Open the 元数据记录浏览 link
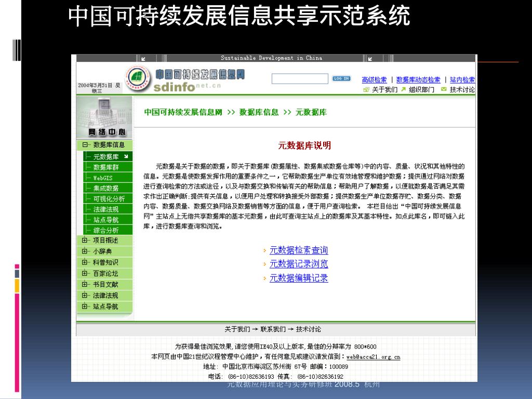Image resolution: width=532 pixels, height=399 pixels. pyautogui.click(x=299, y=264)
